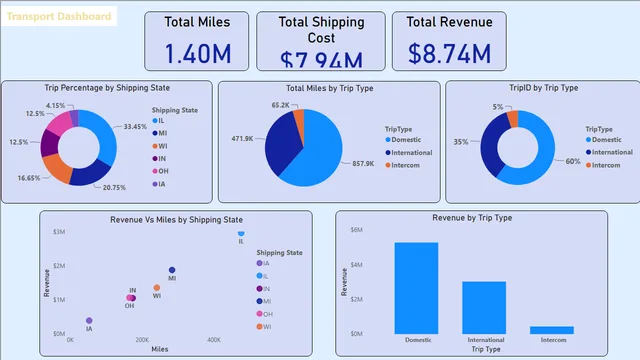640x360 pixels.
Task: Click IL legend swatch in Trip Percentage chart
Action: (x=155, y=120)
